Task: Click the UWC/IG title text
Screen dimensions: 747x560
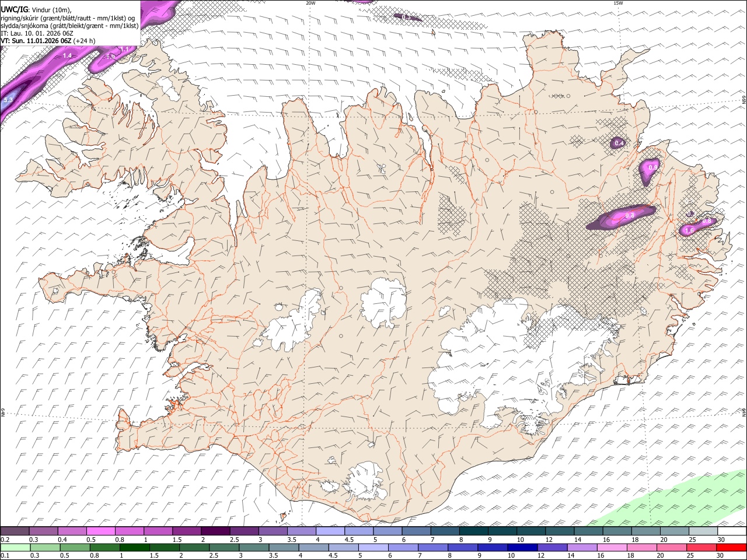Action: click(x=14, y=9)
